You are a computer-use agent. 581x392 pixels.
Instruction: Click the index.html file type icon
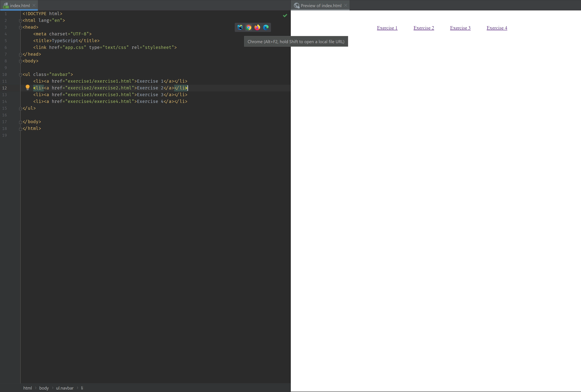coord(6,6)
